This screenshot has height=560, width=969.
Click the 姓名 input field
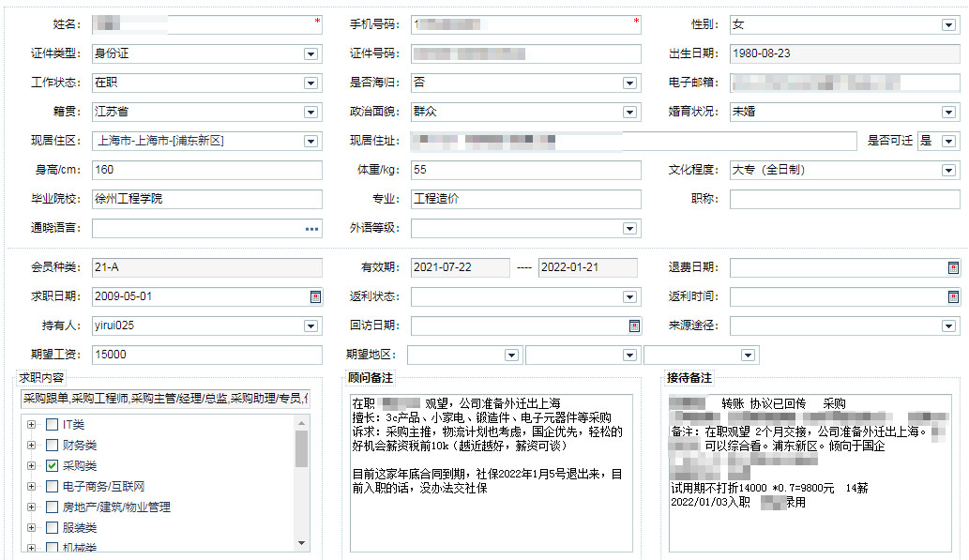click(x=207, y=24)
